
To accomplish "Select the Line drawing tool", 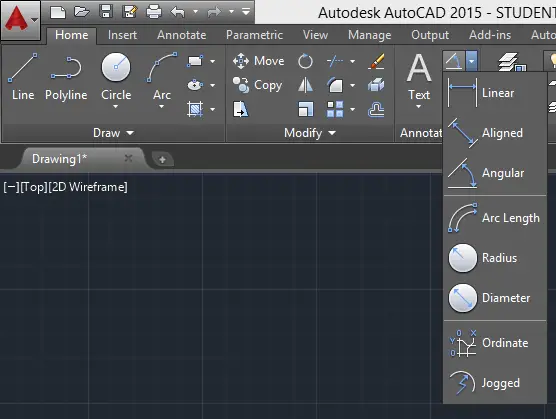I will tap(23, 77).
